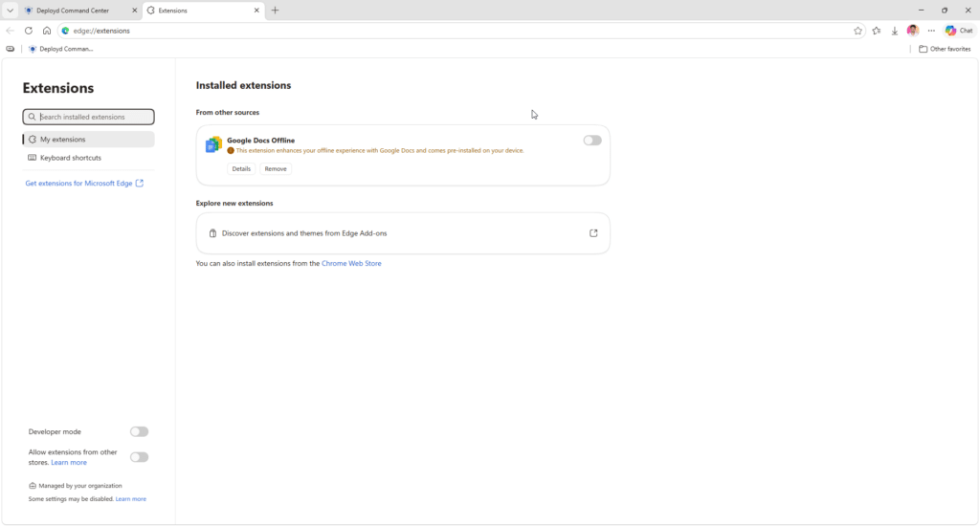Enable the Google Docs Offline extension toggle
This screenshot has height=526, width=980.
coord(592,141)
